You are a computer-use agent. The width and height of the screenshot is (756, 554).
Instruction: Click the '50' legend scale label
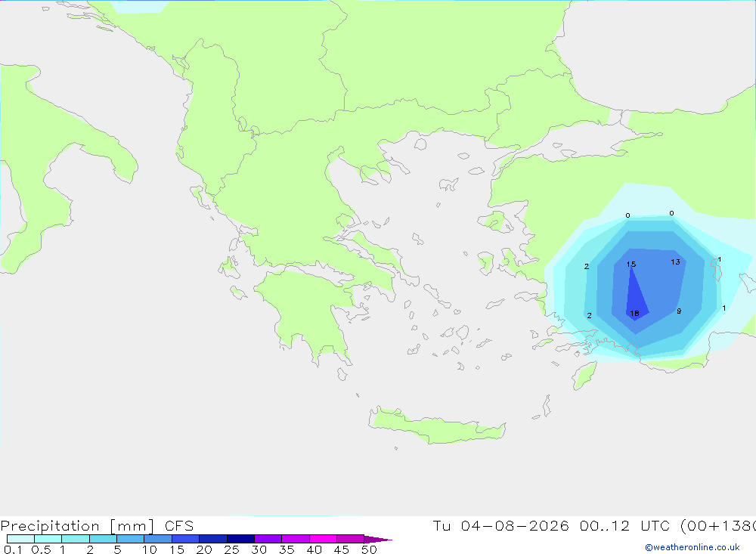point(369,549)
